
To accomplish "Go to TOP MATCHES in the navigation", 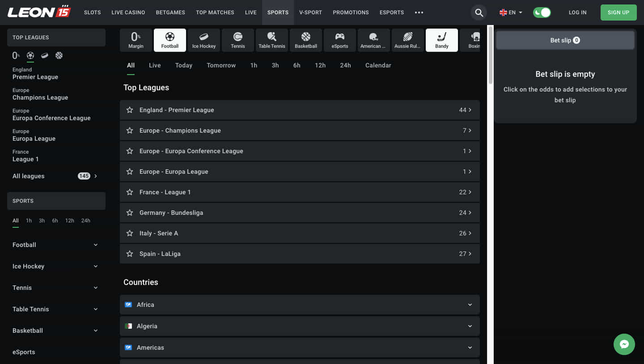I will click(215, 13).
